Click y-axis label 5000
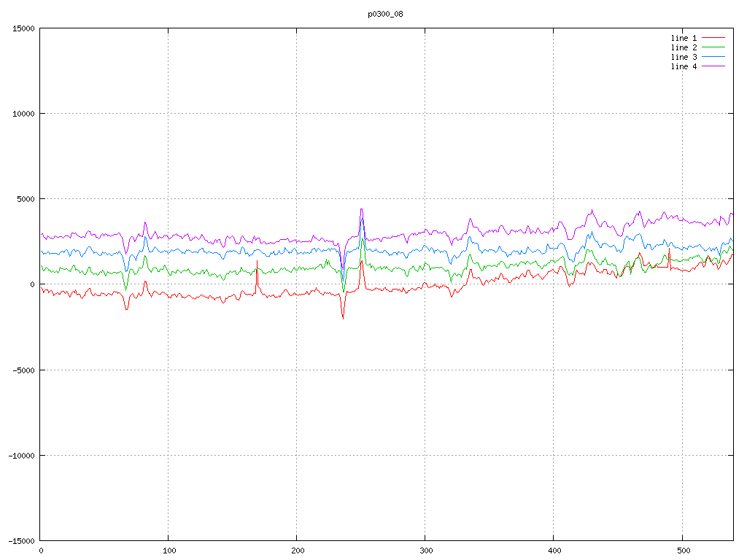The image size is (747, 560). pyautogui.click(x=26, y=199)
